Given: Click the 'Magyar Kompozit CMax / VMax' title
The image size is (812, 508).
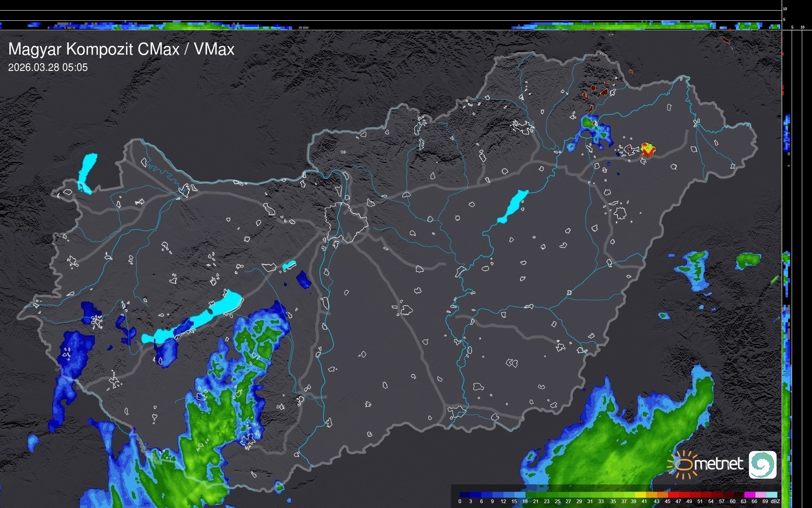Looking at the screenshot, I should (x=121, y=49).
